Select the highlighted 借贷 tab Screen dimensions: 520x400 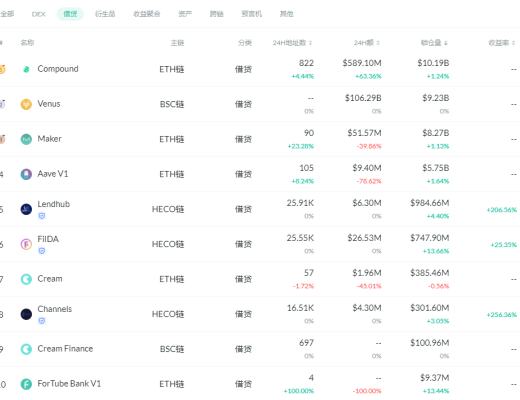click(x=70, y=14)
